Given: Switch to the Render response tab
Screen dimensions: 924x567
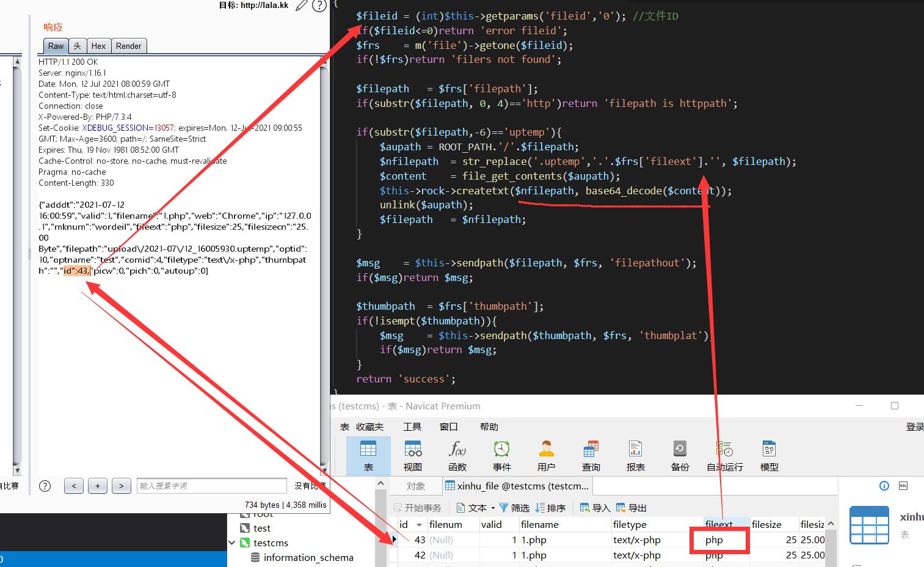Looking at the screenshot, I should [128, 46].
